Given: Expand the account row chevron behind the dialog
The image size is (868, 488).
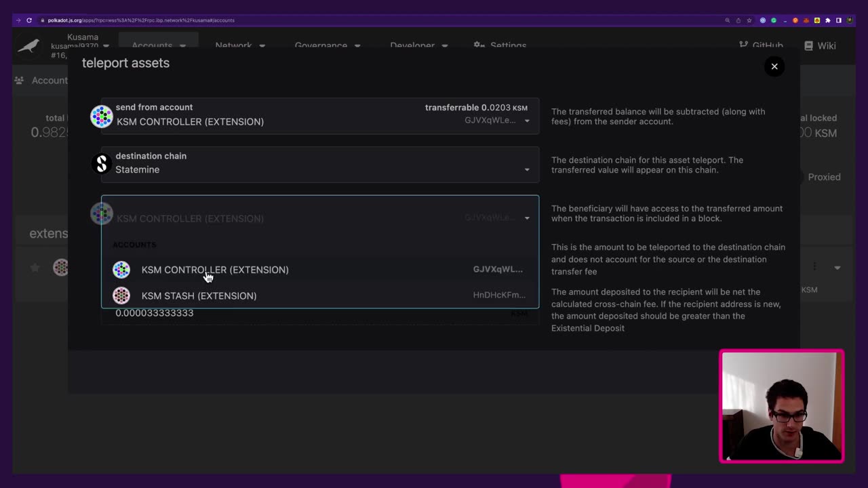Looking at the screenshot, I should click(x=837, y=268).
